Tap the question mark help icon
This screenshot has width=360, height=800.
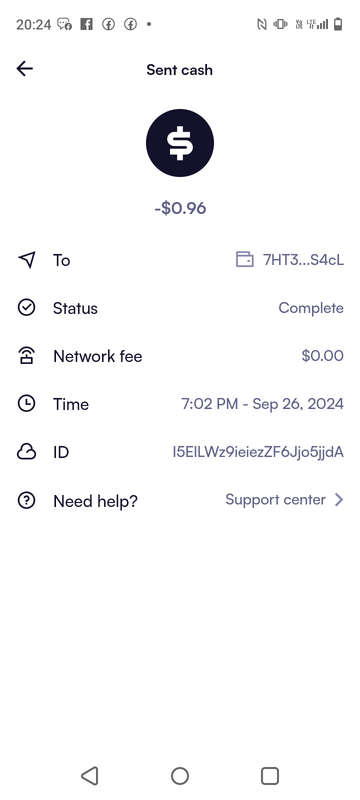[x=27, y=500]
